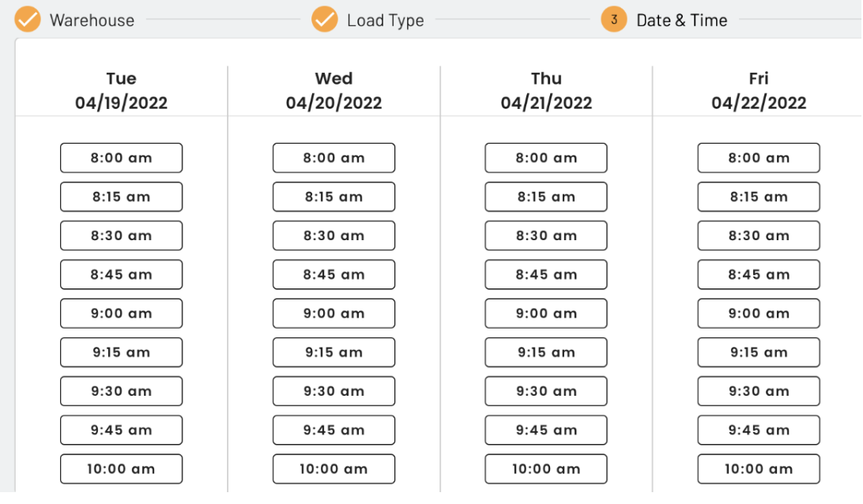Select Friday 8:00 am slot
Image resolution: width=863 pixels, height=504 pixels.
pyautogui.click(x=759, y=158)
